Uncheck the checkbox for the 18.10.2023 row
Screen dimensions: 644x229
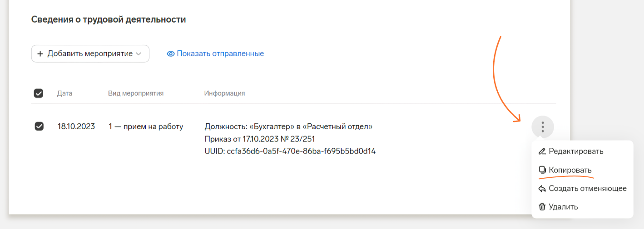point(39,127)
